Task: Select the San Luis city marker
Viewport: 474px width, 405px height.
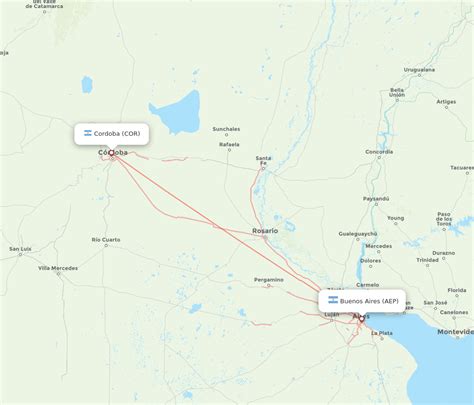Action: (x=20, y=255)
